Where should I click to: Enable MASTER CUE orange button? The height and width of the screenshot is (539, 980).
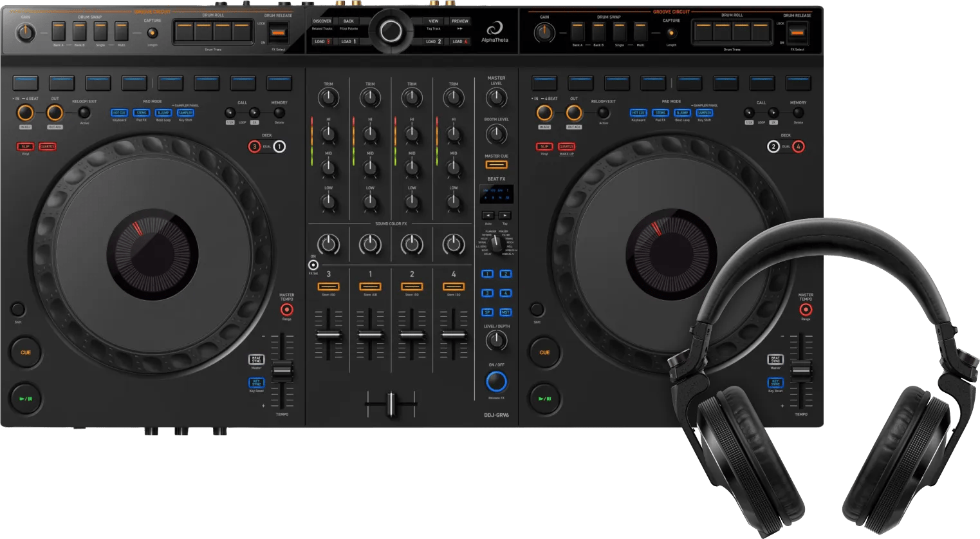(496, 165)
